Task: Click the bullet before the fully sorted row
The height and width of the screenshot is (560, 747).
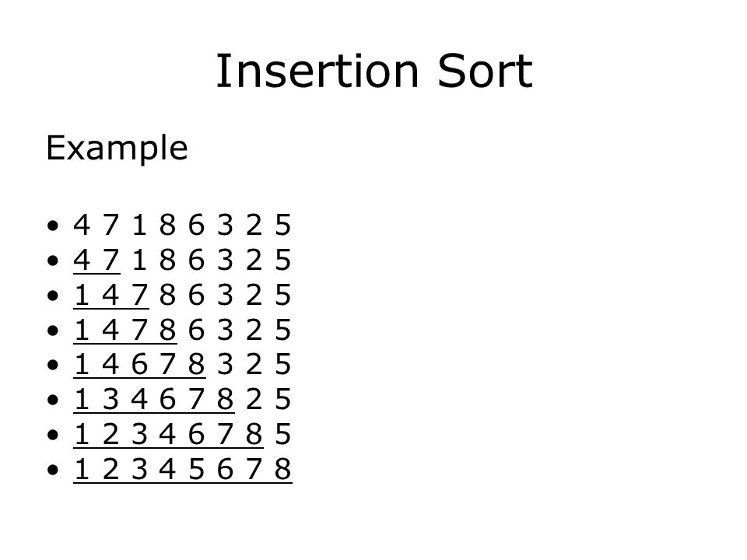Action: (53, 470)
